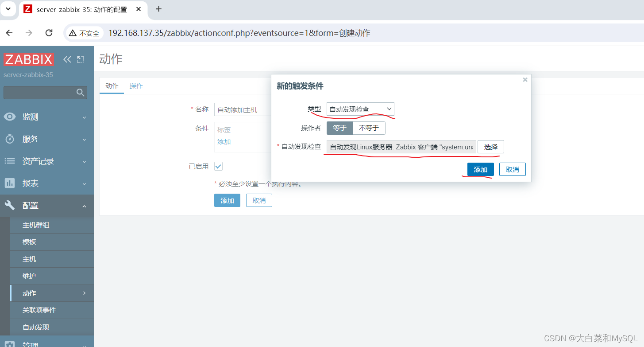Collapse the sidebar with the double-chevron icon
644x347 pixels.
67,59
